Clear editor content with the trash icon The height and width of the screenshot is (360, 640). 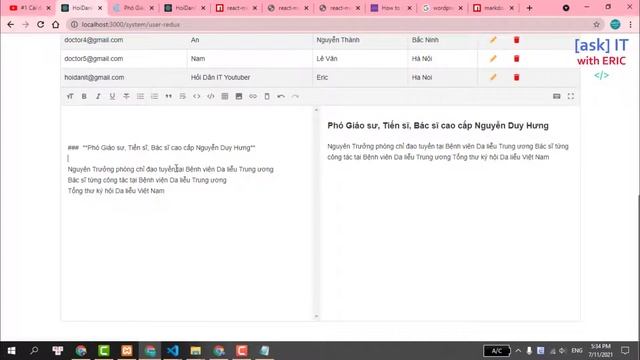267,96
